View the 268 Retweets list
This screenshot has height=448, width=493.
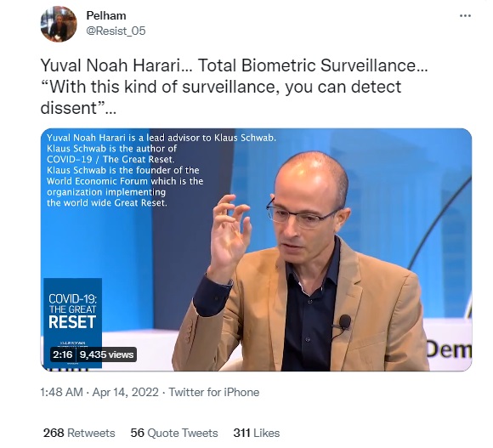[79, 433]
